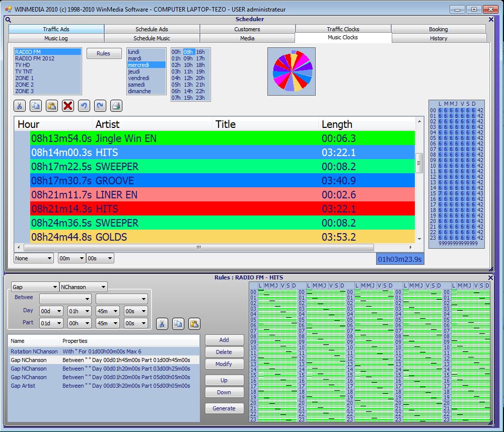
Task: Click the colorful clock pie chart
Action: click(x=292, y=71)
